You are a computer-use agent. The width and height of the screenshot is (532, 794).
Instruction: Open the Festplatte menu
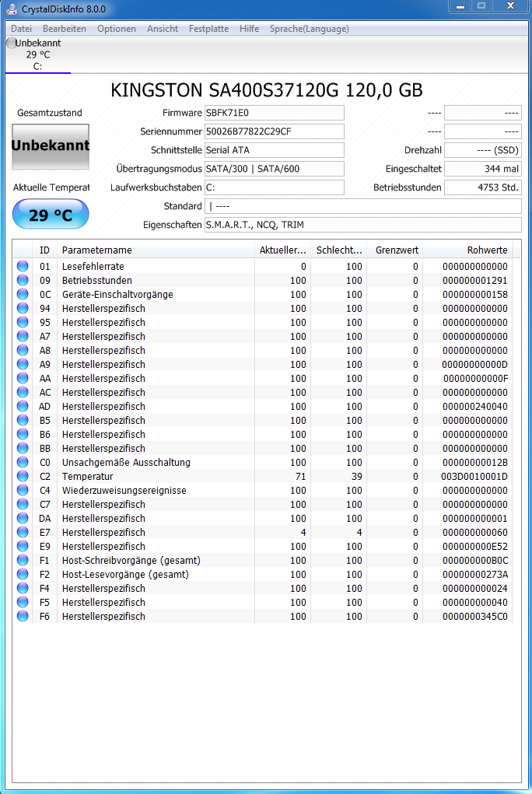click(x=208, y=29)
